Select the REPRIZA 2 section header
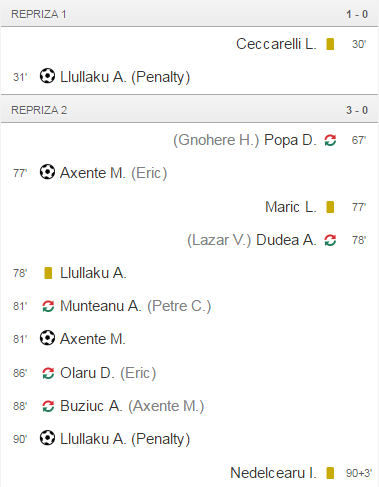The image size is (379, 487). tap(189, 110)
